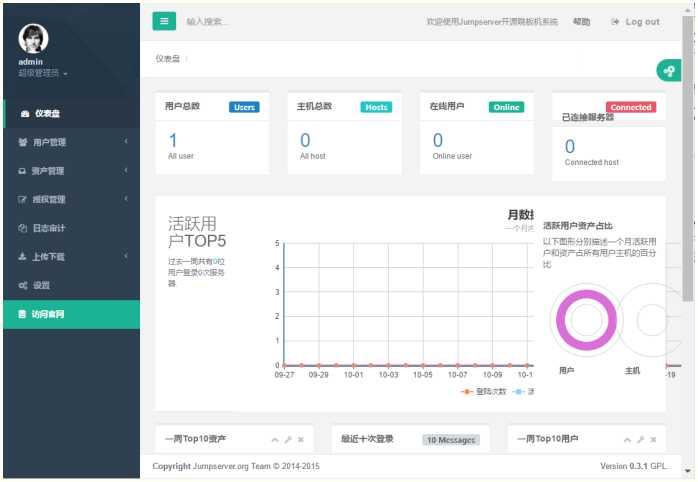Select 仪表盘 dashboard in the sidebar
The width and height of the screenshot is (698, 482).
point(71,113)
